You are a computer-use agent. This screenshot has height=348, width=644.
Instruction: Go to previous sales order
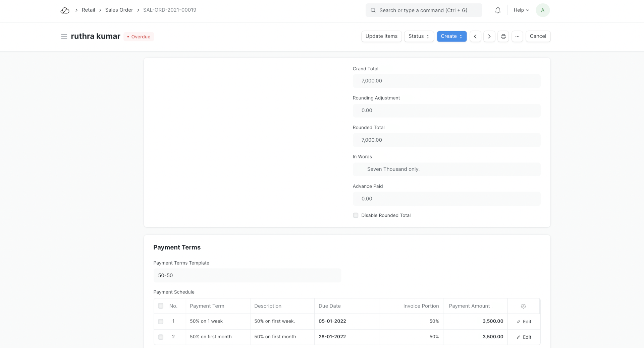[475, 36]
